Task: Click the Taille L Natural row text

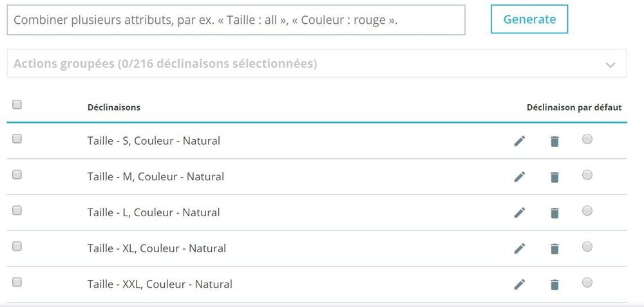Action: (x=154, y=212)
